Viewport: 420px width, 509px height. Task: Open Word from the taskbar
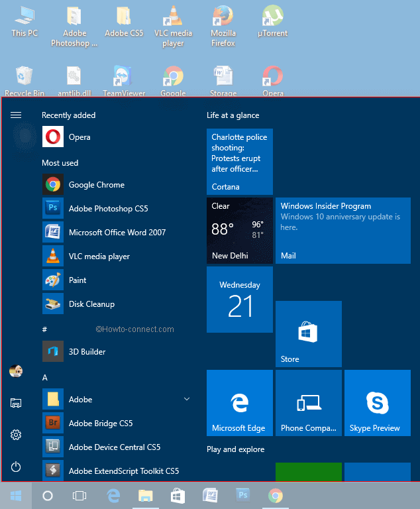coord(210,496)
